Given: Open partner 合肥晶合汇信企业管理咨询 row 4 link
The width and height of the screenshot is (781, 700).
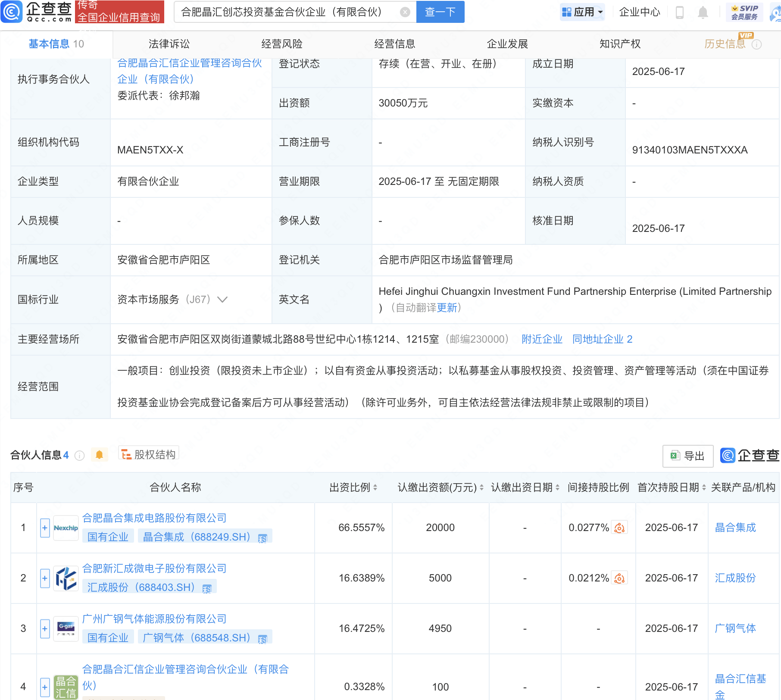Looking at the screenshot, I should pyautogui.click(x=185, y=678).
